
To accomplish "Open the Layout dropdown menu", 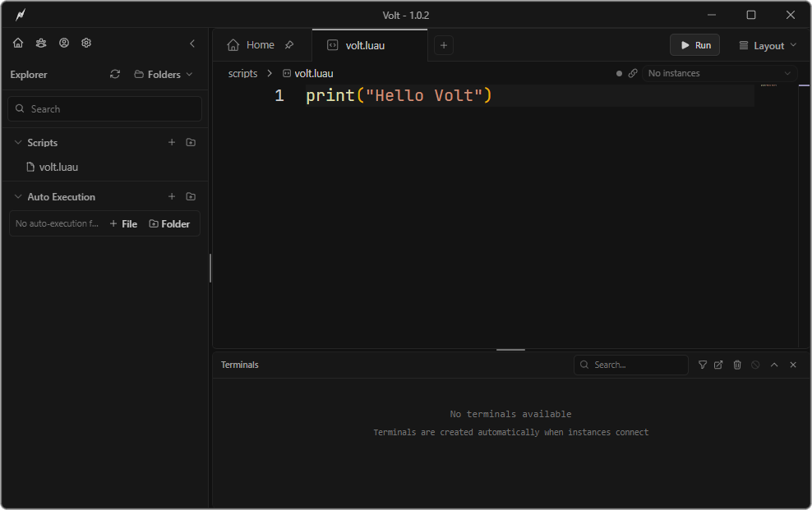I will pos(768,45).
